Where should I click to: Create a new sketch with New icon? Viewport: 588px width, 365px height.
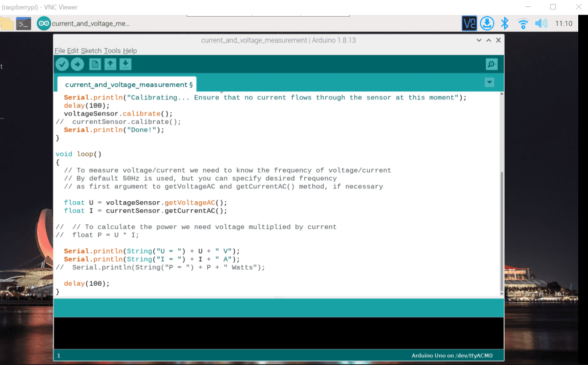tap(95, 64)
